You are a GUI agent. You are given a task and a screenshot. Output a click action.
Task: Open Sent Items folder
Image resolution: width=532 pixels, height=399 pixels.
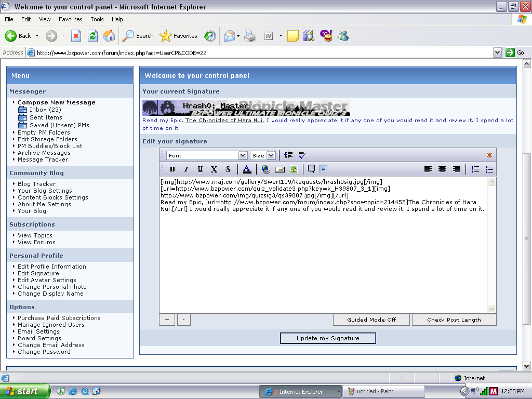[46, 117]
